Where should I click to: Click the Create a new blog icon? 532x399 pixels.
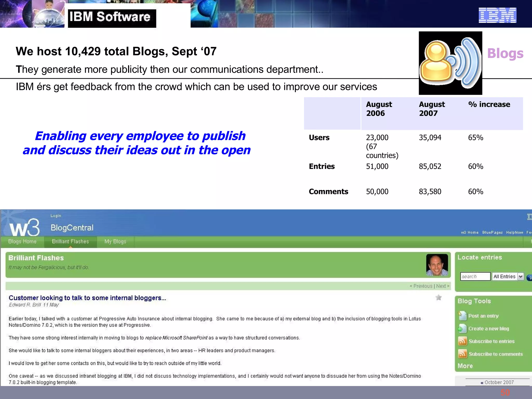(x=462, y=329)
